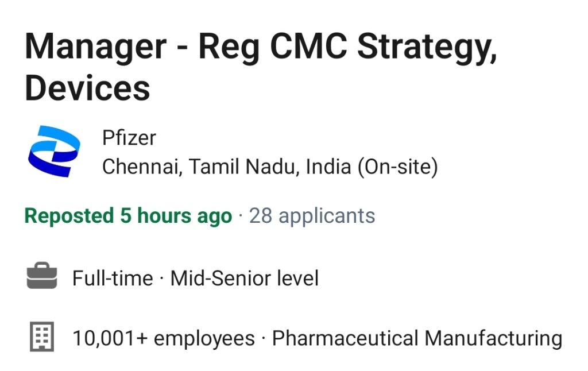588x371 pixels.
Task: Open the Pfizer company logo
Action: (x=54, y=151)
